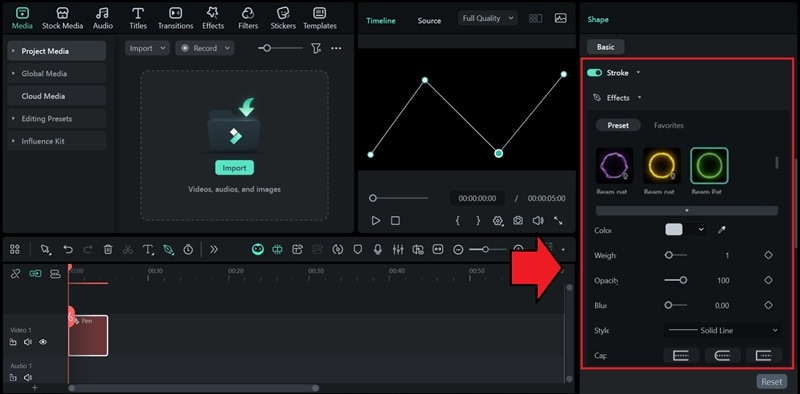Viewport: 800px width, 394px height.
Task: Click the current timecode 00:00:00:00 field
Action: pyautogui.click(x=477, y=198)
